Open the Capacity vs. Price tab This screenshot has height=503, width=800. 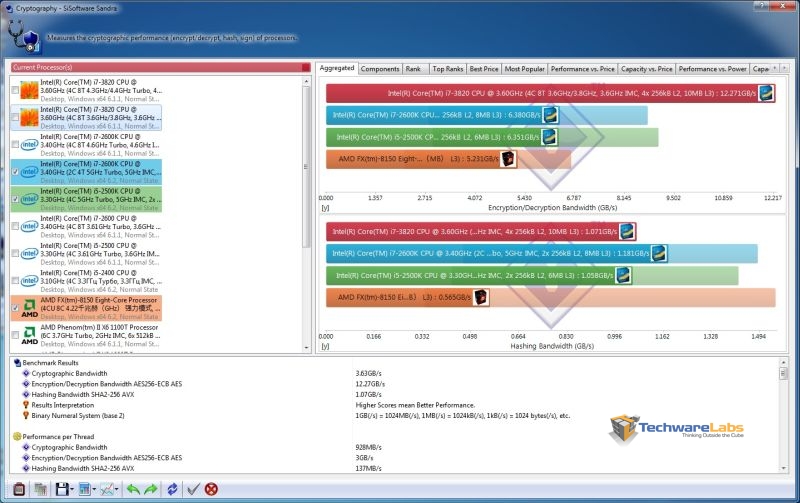pyautogui.click(x=646, y=68)
